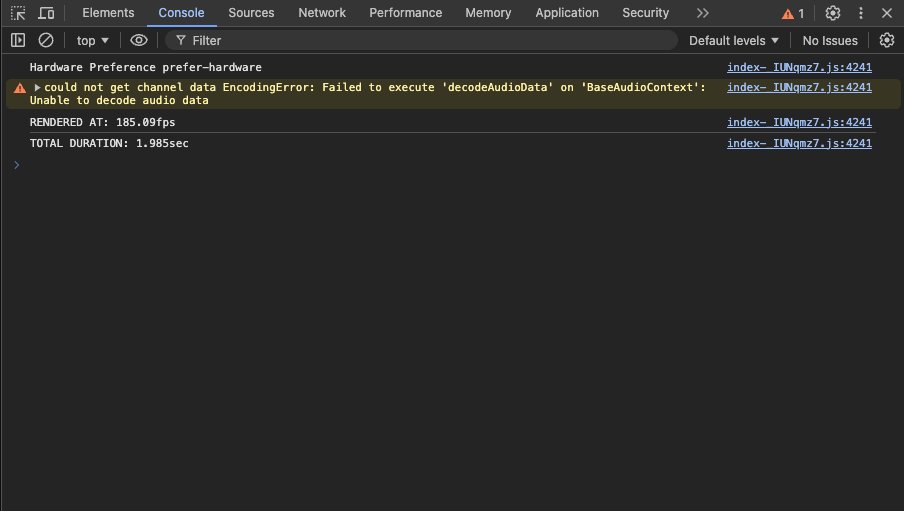
Task: Toggle the console sidebar icon
Action: [x=18, y=40]
